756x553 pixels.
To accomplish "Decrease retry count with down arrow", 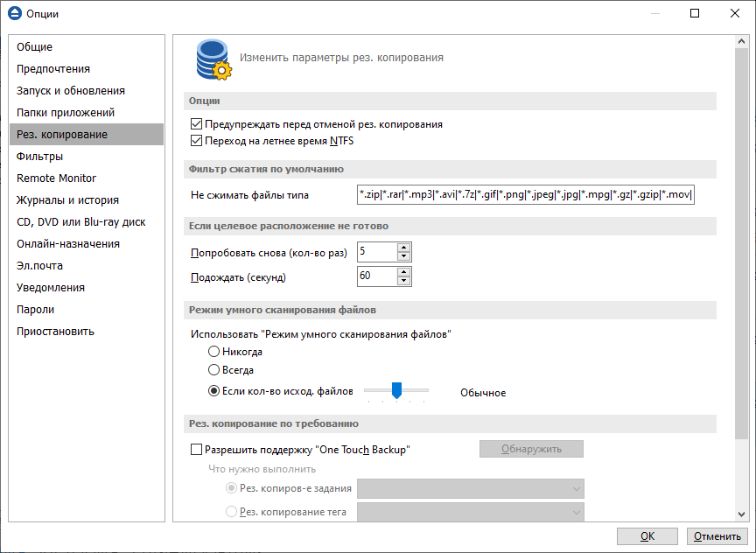I will point(403,256).
